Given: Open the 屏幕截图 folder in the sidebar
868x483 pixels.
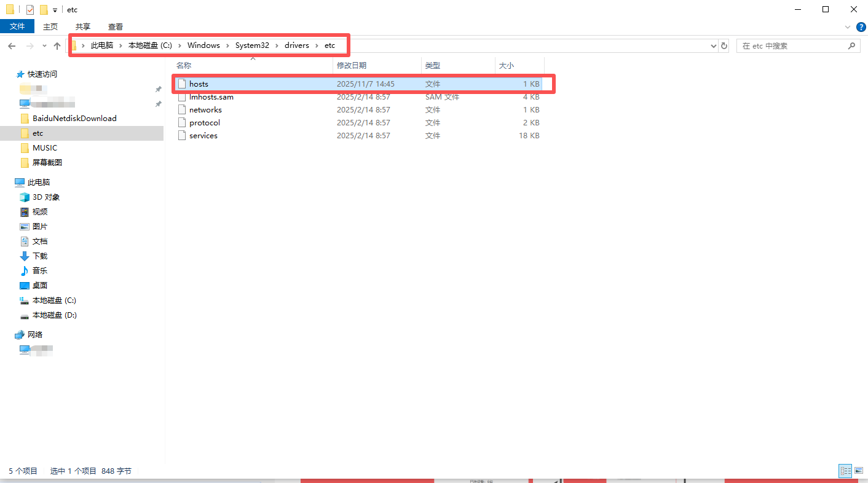Looking at the screenshot, I should pos(47,163).
